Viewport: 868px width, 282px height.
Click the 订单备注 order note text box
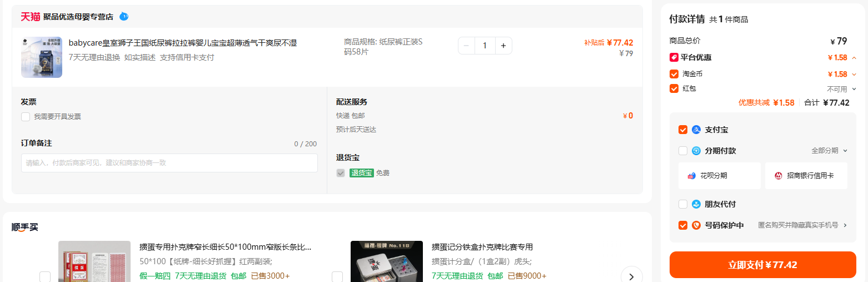169,163
